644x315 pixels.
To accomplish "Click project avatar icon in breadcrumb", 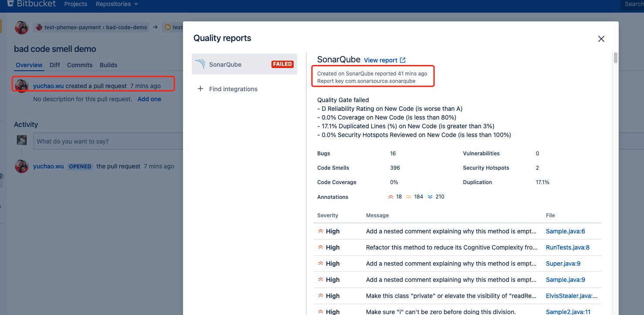I will click(39, 27).
